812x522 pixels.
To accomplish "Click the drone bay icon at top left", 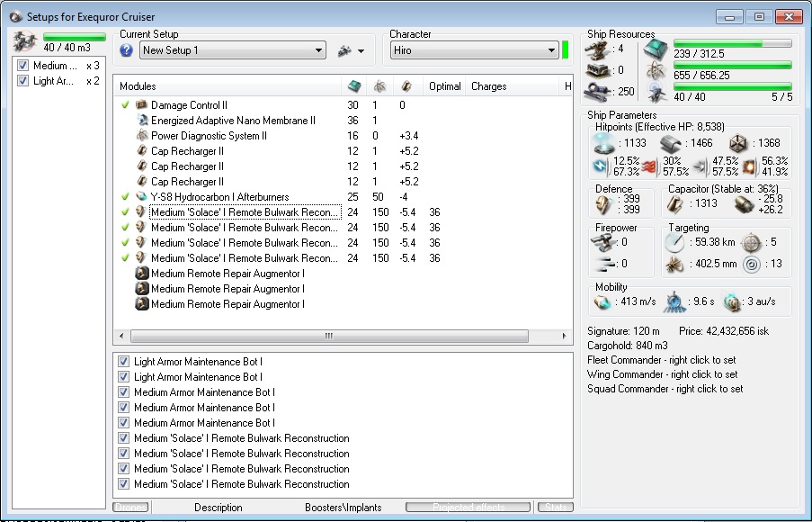I will 25,42.
